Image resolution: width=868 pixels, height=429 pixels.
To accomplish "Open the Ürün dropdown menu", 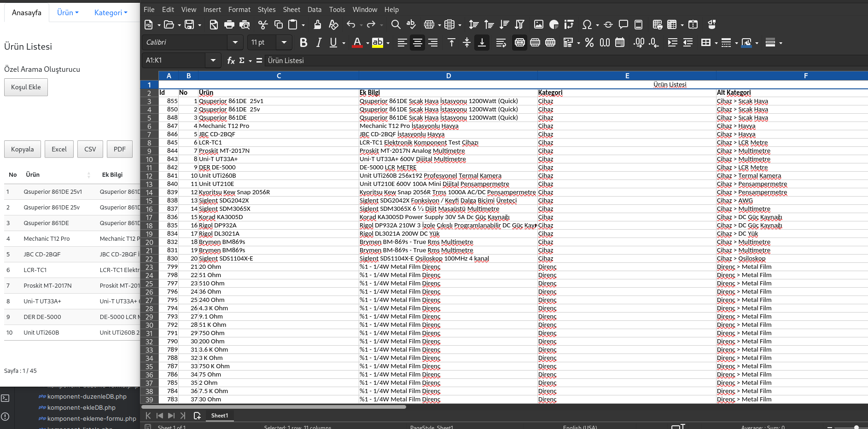I will 68,13.
